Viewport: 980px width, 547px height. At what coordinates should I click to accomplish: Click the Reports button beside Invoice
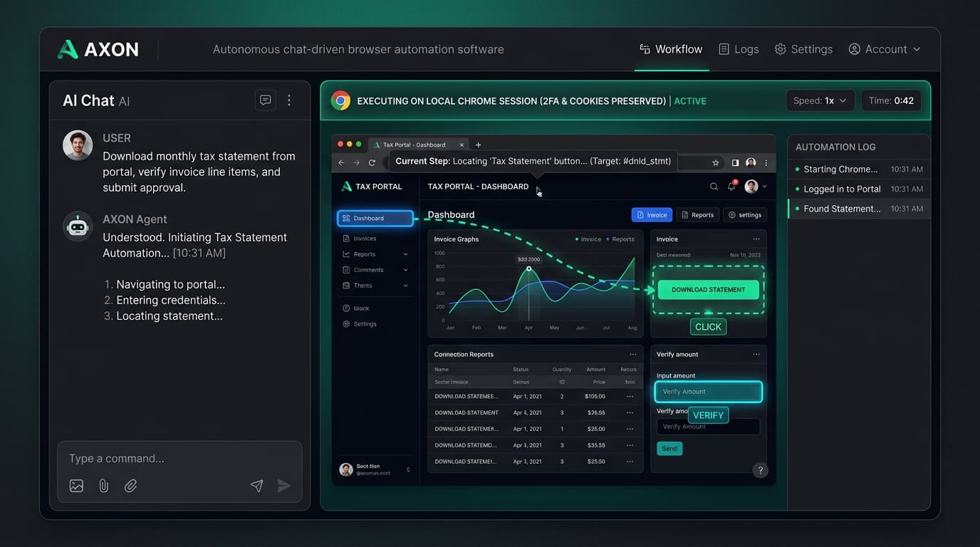[697, 214]
